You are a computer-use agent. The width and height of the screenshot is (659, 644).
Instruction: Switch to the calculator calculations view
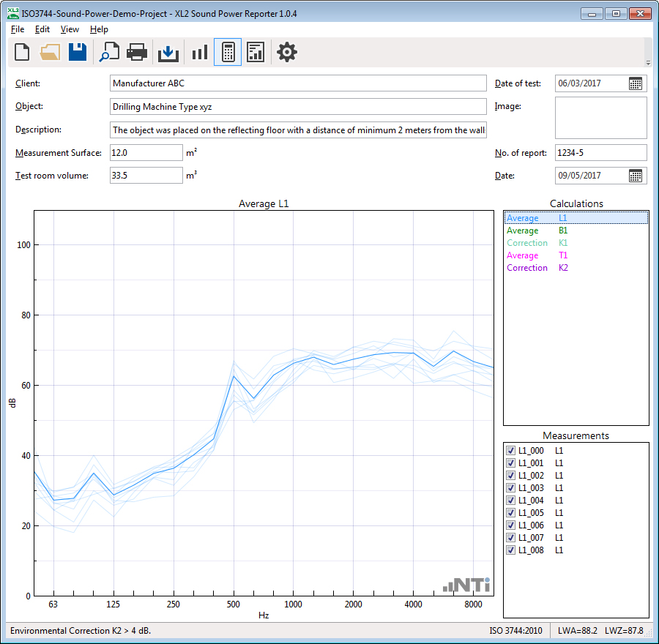(228, 52)
